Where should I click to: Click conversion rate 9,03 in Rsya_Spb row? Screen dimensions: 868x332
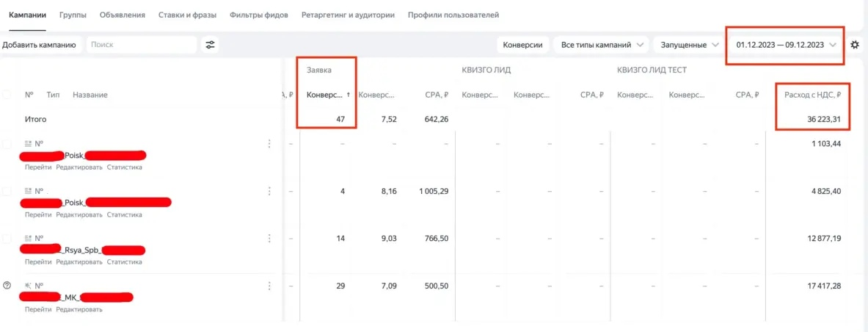pos(389,238)
